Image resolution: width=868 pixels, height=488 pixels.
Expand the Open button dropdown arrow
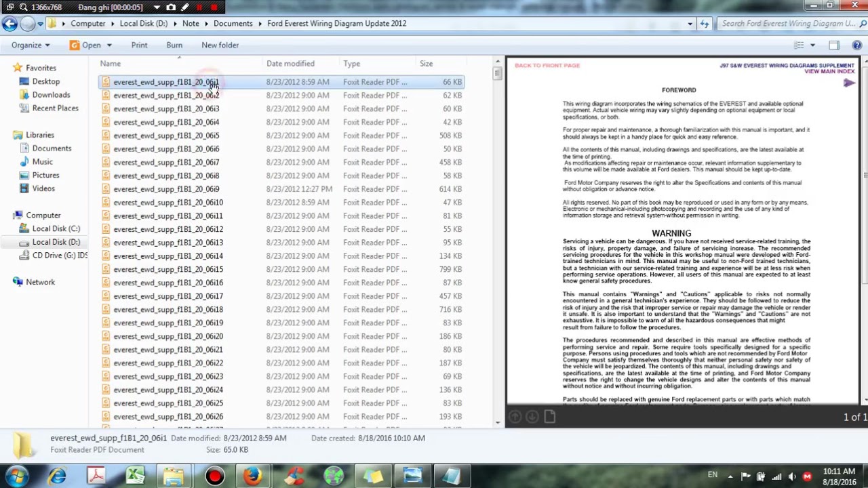(x=108, y=45)
